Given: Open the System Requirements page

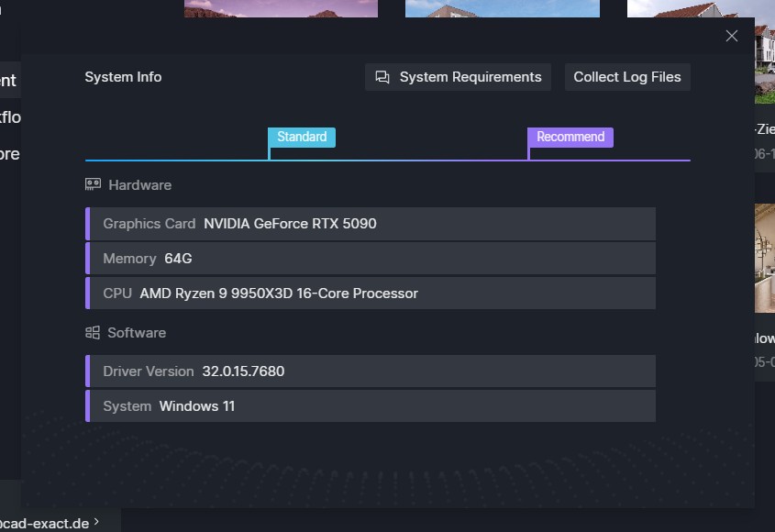Looking at the screenshot, I should coord(458,77).
